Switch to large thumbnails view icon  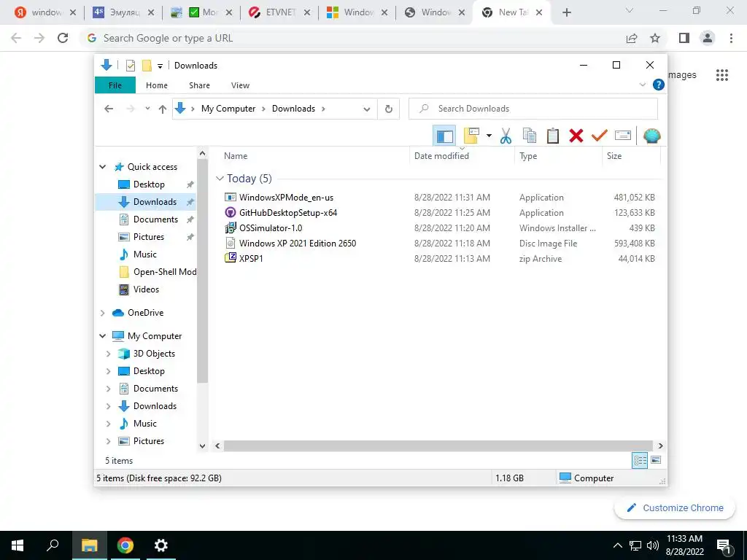(x=656, y=460)
